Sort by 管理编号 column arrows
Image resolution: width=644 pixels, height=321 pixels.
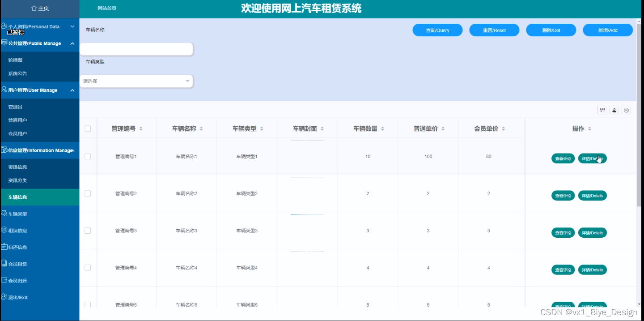[x=141, y=129]
